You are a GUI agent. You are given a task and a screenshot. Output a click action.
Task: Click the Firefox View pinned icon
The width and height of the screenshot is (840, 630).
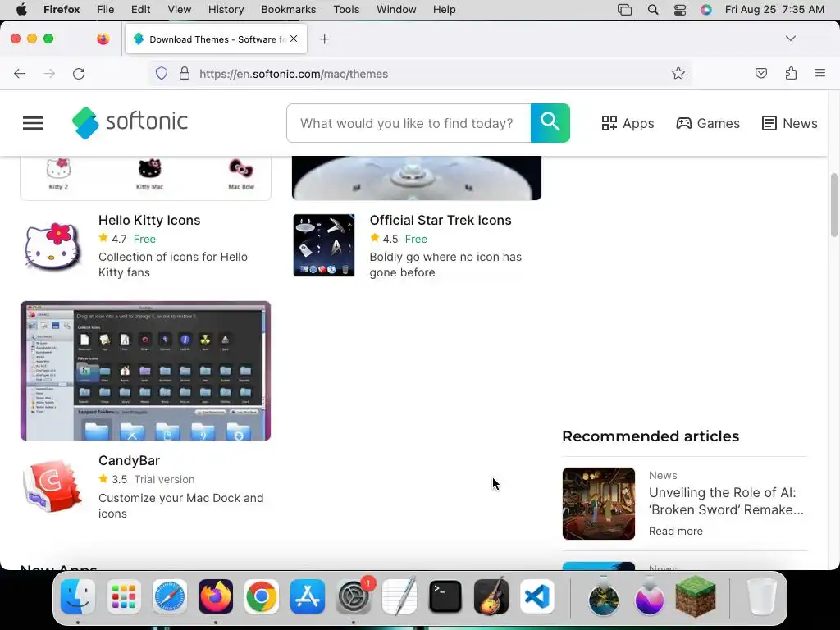103,39
